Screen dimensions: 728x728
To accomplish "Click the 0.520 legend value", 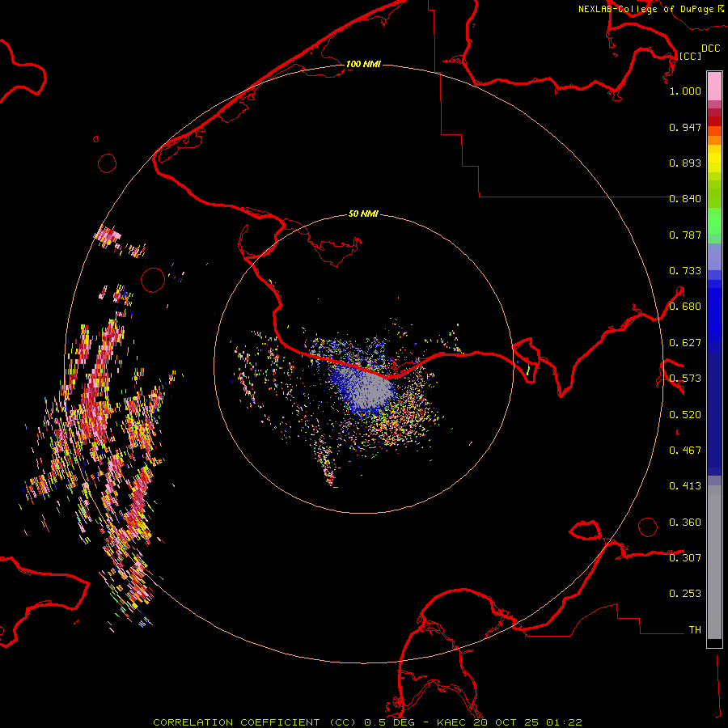I will [x=685, y=415].
